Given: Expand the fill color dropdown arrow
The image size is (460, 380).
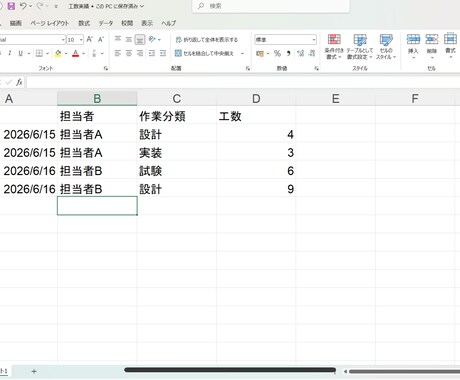Looking at the screenshot, I should [x=66, y=53].
